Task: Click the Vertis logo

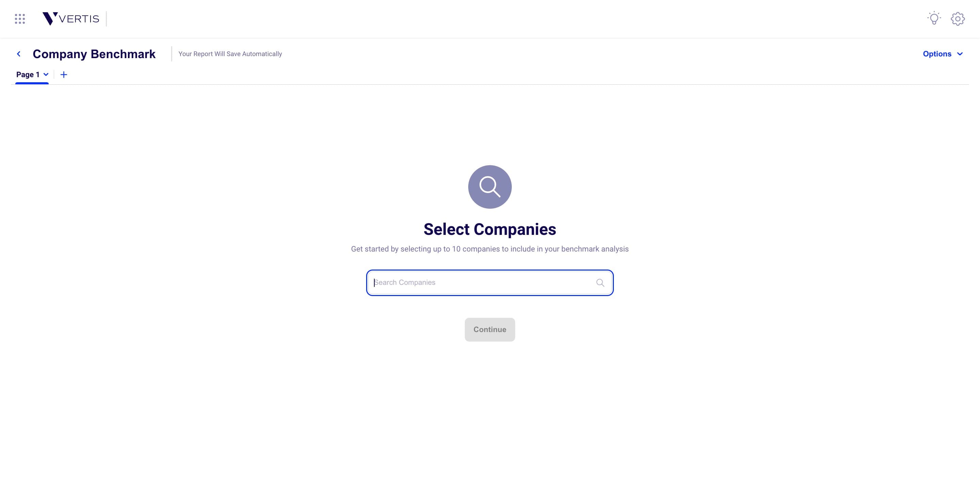Action: point(71,19)
